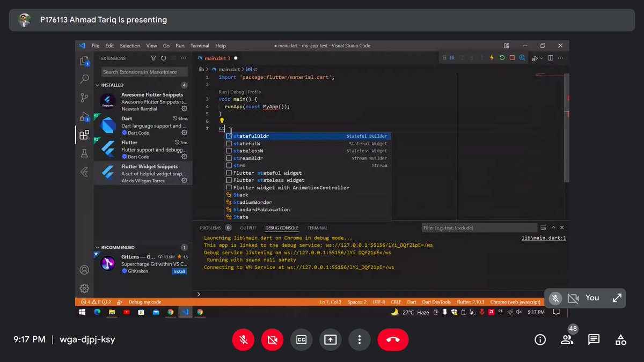
Task: Open the meeting chat panel
Action: pos(594,339)
